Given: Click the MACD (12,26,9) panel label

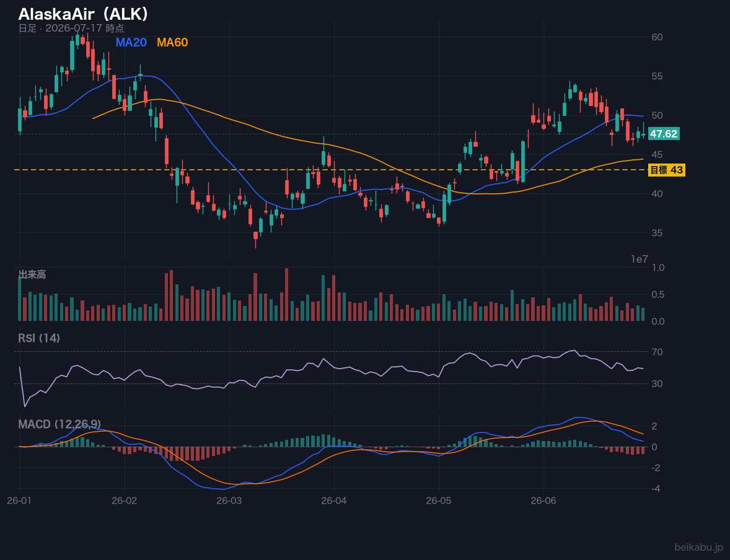Looking at the screenshot, I should 59,424.
